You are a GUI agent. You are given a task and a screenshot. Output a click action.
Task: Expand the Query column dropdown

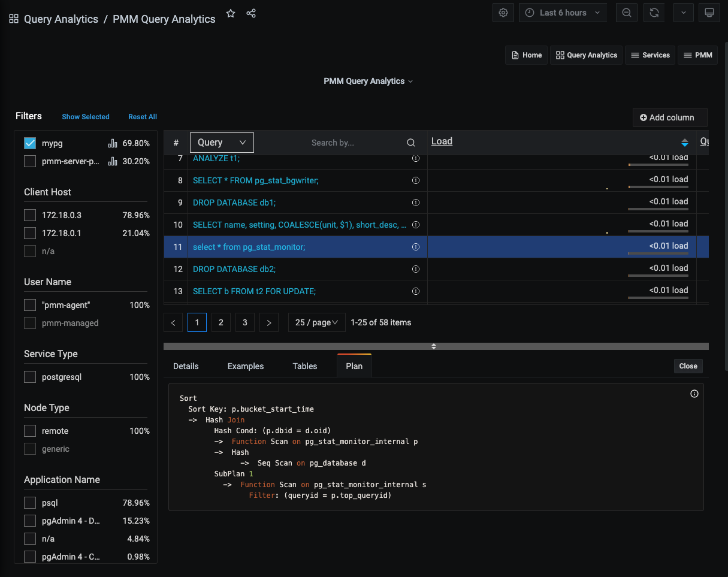coord(222,143)
